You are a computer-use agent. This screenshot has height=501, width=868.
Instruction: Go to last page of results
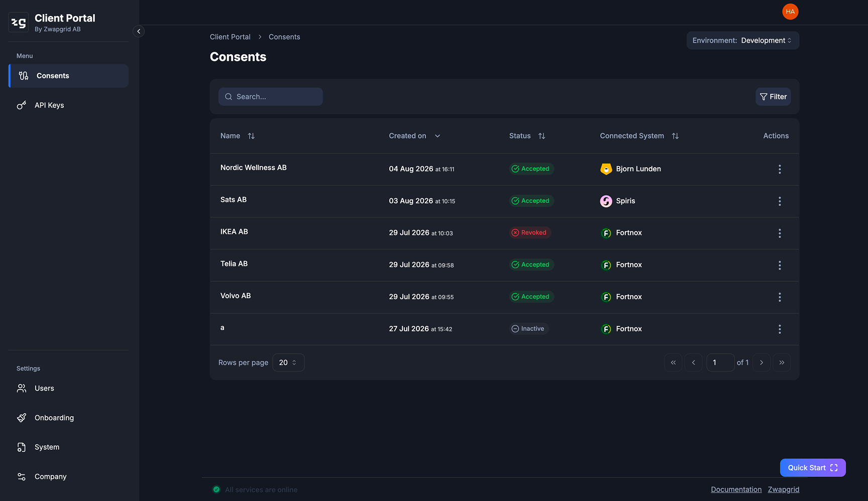coord(782,362)
